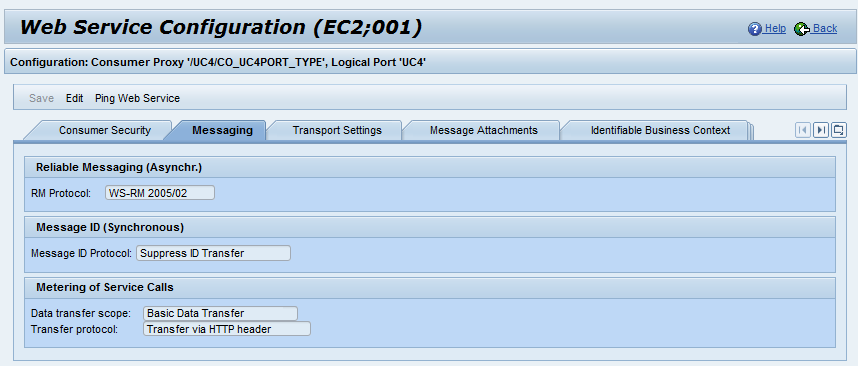Open Data transfer scope Basic Data Transfer field

[221, 313]
